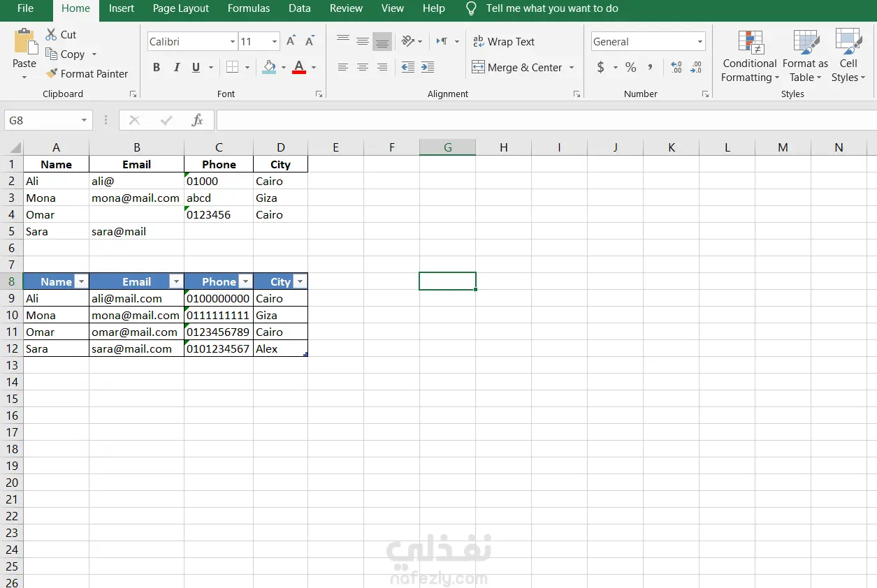Viewport: 877px width, 588px height.
Task: Open the Email column filter dropdown
Action: pos(176,281)
